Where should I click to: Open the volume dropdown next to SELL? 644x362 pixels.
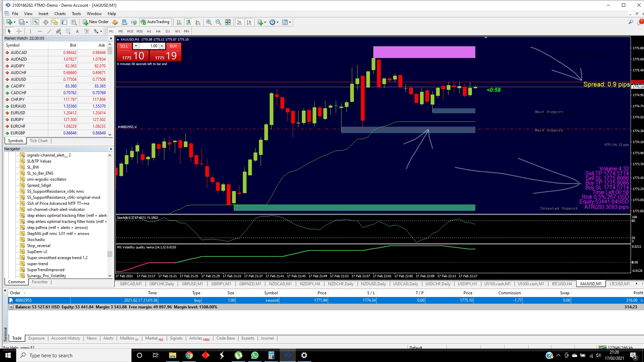click(x=136, y=46)
